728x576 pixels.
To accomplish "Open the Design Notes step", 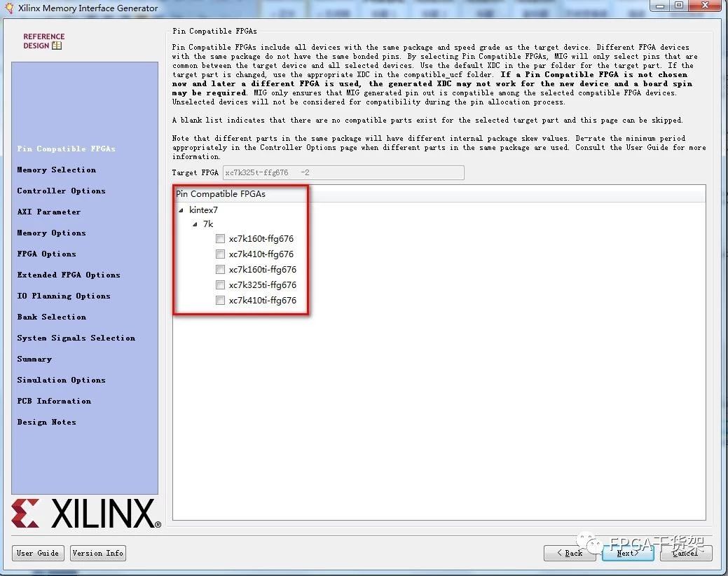I will pos(46,422).
